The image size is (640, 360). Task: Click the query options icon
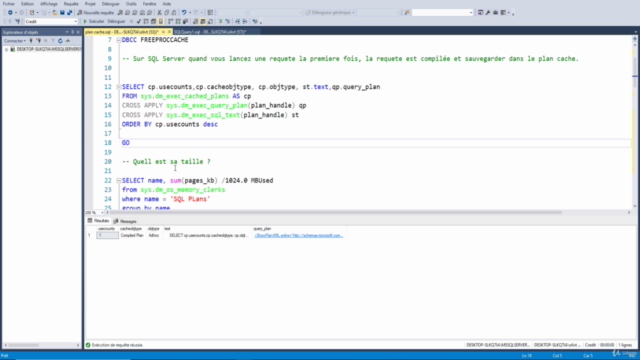click(153, 22)
